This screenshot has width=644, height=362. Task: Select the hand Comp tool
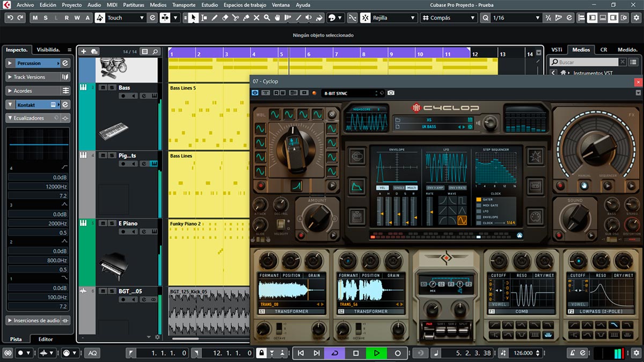tap(277, 18)
